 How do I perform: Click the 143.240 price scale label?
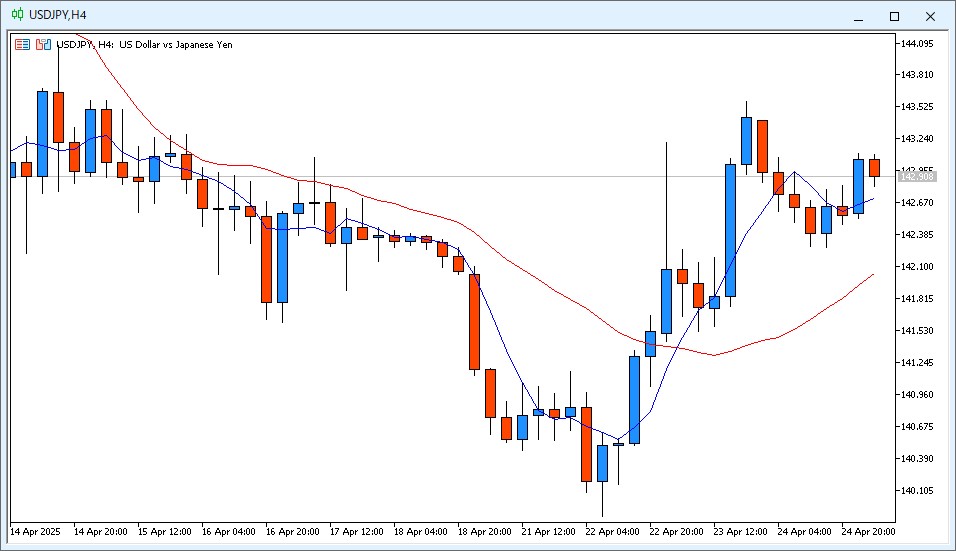(x=917, y=139)
